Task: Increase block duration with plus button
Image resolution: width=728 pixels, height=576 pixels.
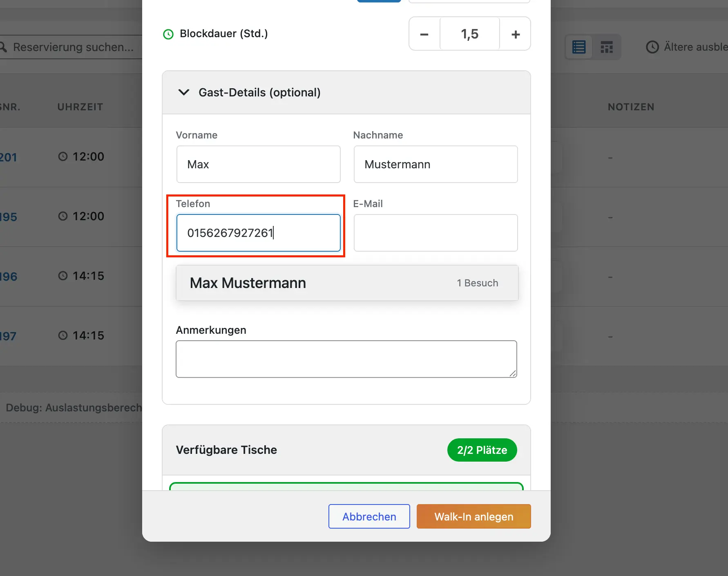Action: 515,34
